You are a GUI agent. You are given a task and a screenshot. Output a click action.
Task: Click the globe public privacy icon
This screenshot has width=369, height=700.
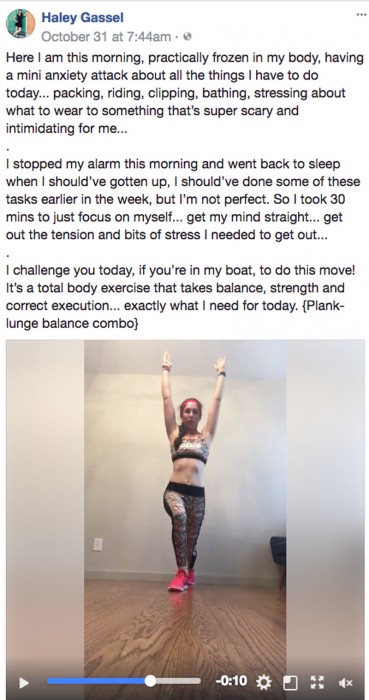[x=188, y=37]
